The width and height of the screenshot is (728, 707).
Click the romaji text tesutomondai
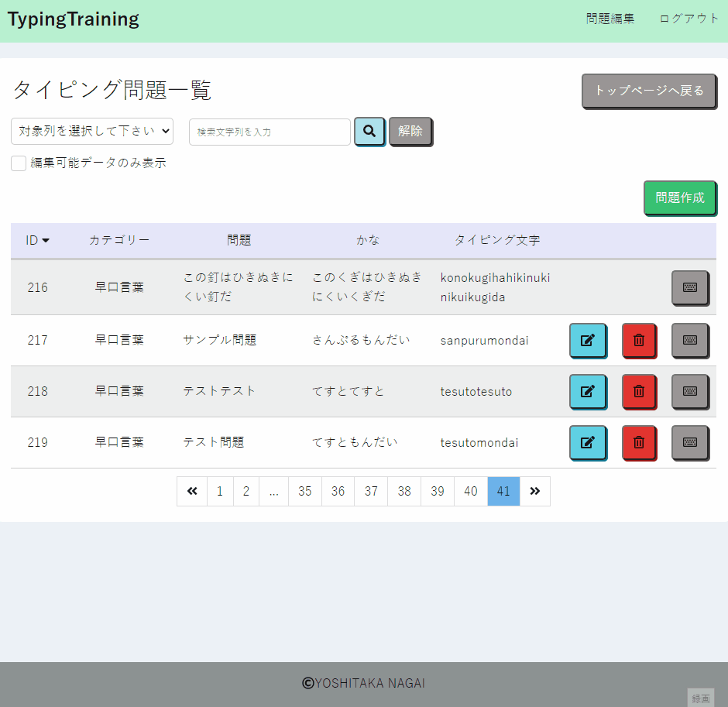tap(479, 443)
